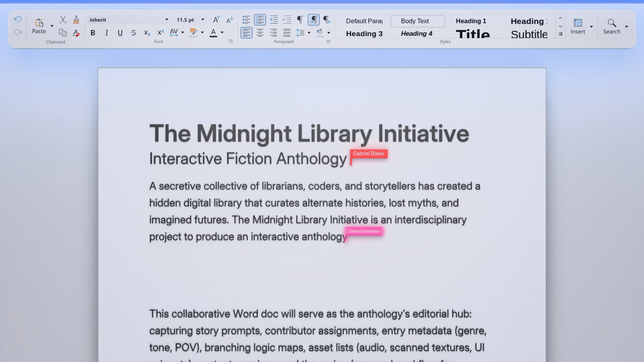Screen dimensions: 644x362
Task: Toggle left-to-right text direction
Action: point(313,20)
